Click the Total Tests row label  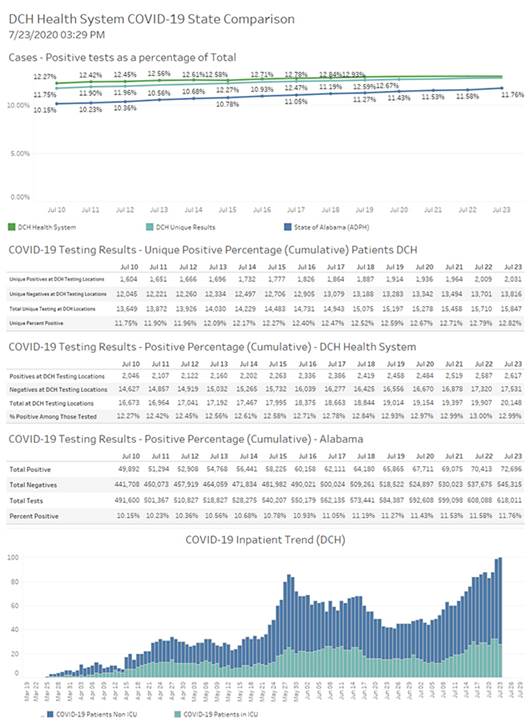tap(26, 500)
